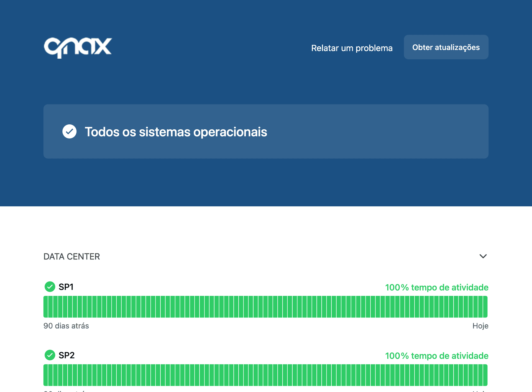Click the Todos os sistemas operacionais banner
This screenshot has height=392, width=532.
pyautogui.click(x=266, y=131)
